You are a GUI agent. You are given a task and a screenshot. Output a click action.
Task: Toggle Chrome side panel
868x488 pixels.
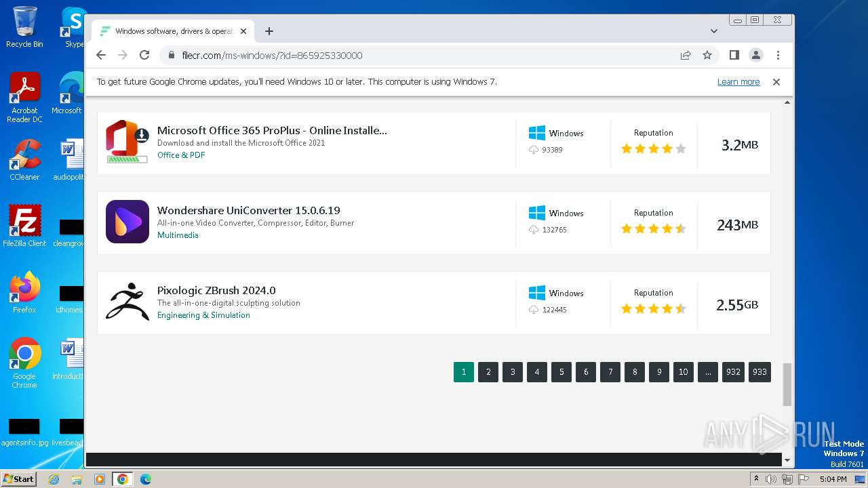tap(734, 55)
